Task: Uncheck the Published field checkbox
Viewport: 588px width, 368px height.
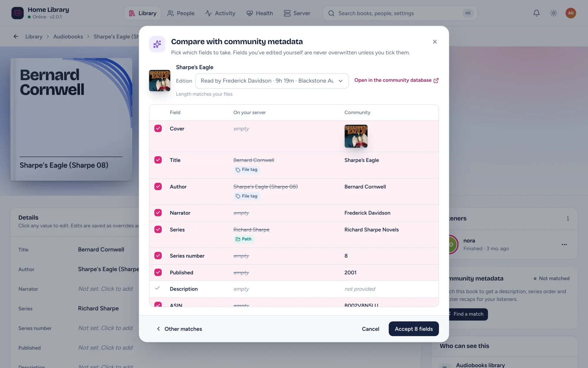Action: pos(158,272)
